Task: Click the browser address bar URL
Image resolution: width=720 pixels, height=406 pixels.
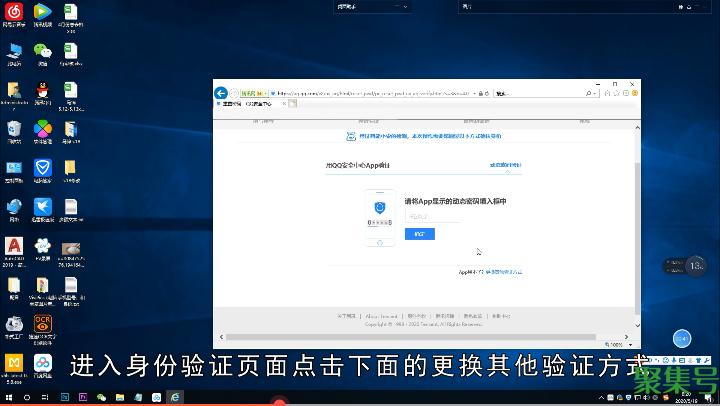Action: 370,93
